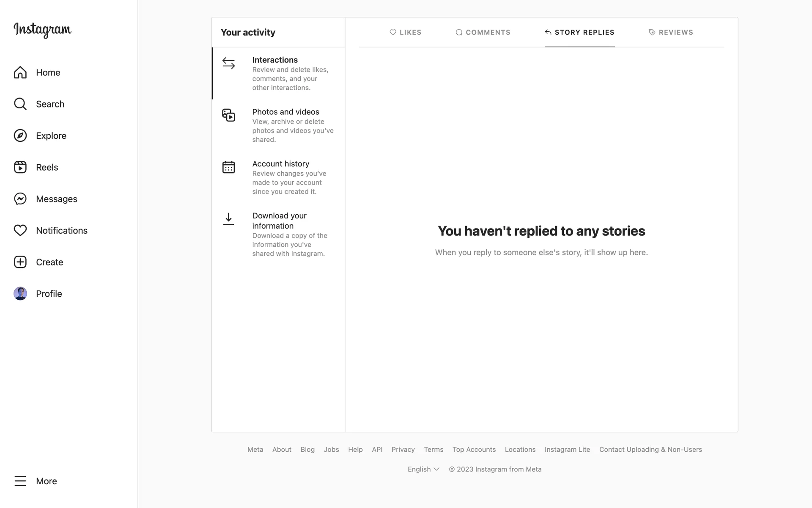Switch to the Likes tab
This screenshot has width=812, height=508.
405,32
